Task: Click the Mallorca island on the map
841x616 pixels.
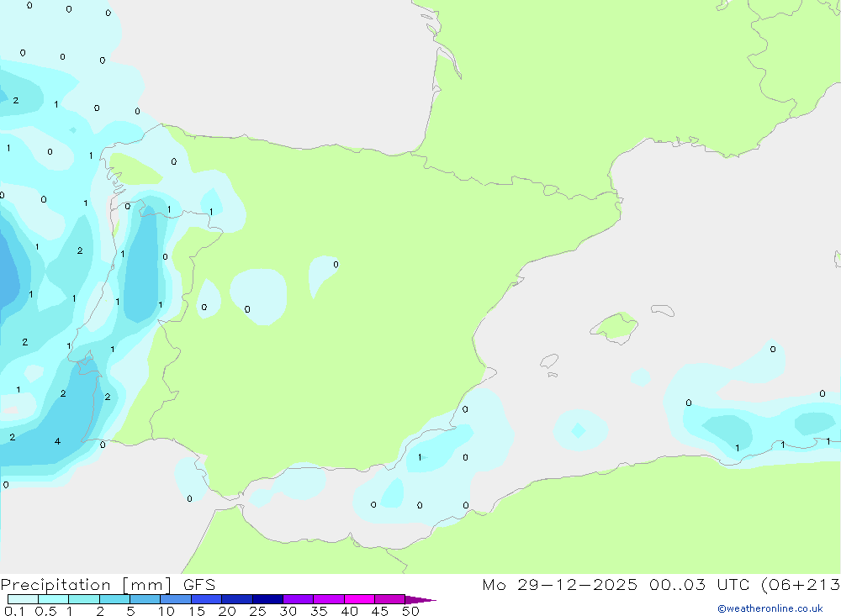Action: click(x=615, y=327)
